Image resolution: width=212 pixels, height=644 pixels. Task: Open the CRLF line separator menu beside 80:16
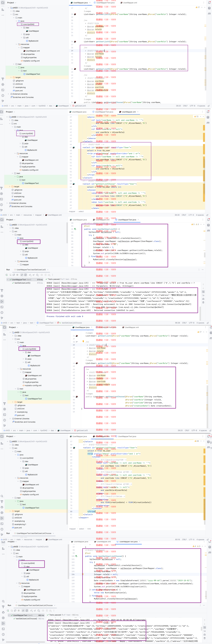point(184,539)
